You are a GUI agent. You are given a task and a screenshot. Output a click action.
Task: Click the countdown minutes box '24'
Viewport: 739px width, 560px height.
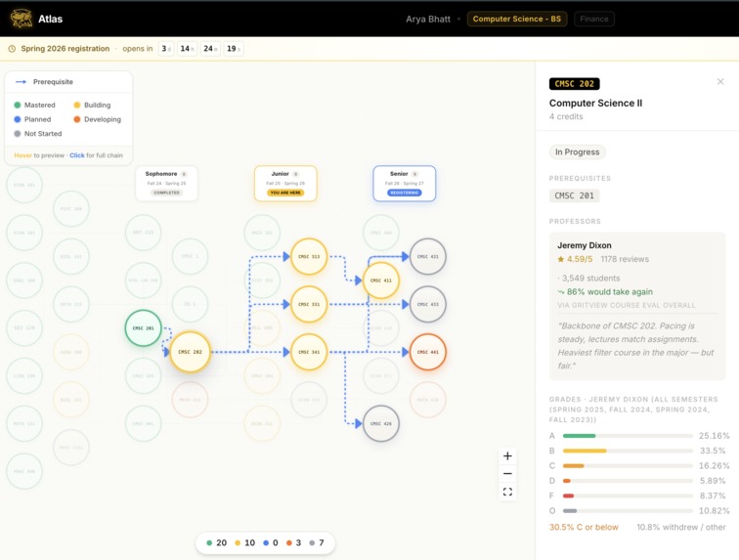[210, 49]
